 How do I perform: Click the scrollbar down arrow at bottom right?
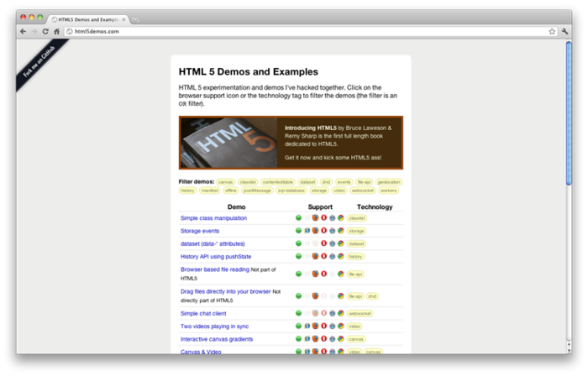tap(569, 350)
